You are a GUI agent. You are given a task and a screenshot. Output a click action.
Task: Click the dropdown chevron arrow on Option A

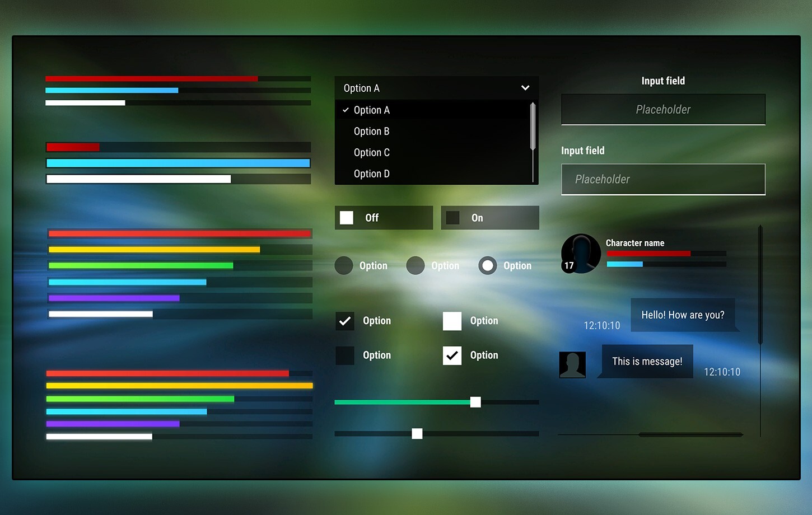point(525,88)
